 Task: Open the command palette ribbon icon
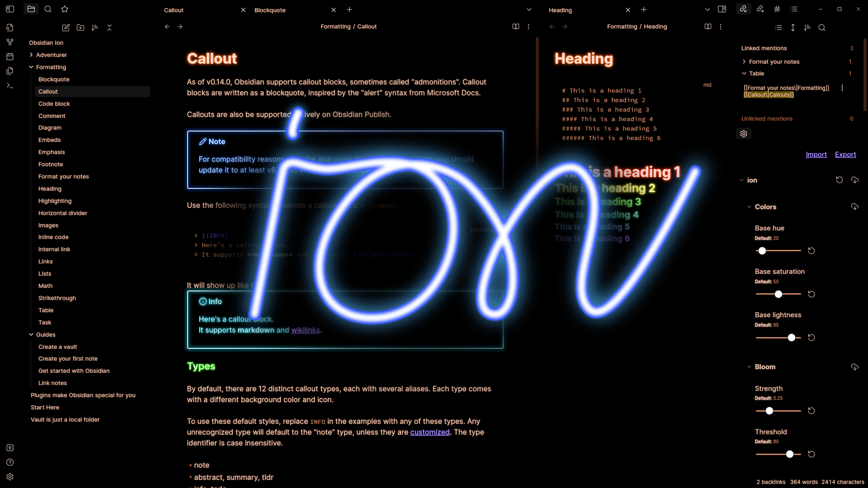pos(10,85)
